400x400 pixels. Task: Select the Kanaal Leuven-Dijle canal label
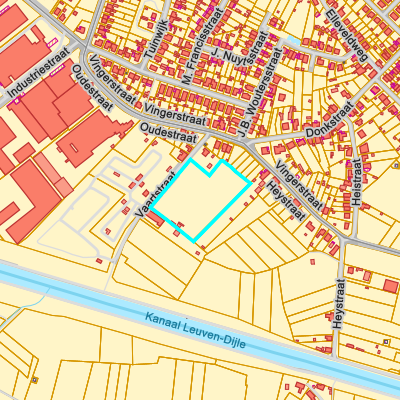pyautogui.click(x=196, y=330)
